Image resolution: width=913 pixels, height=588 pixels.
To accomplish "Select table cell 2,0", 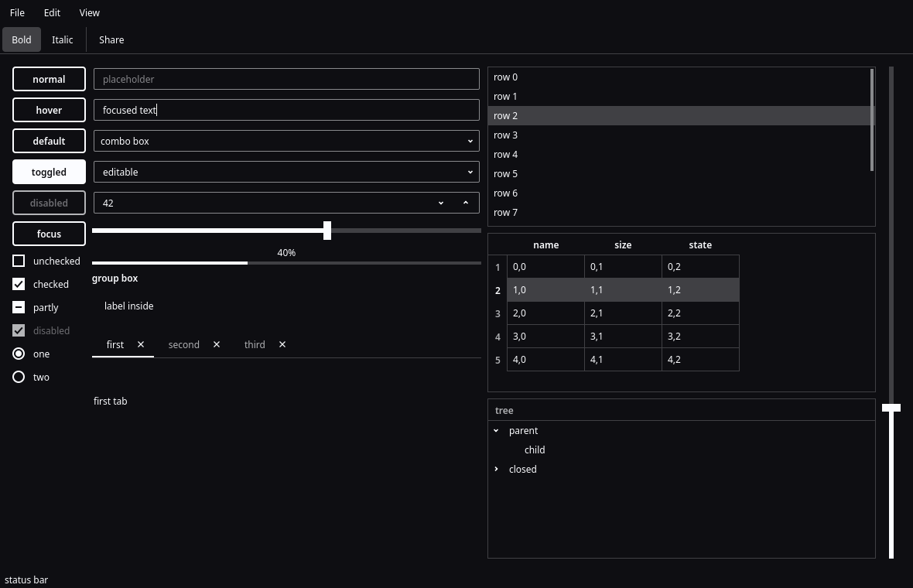I will 545,313.
